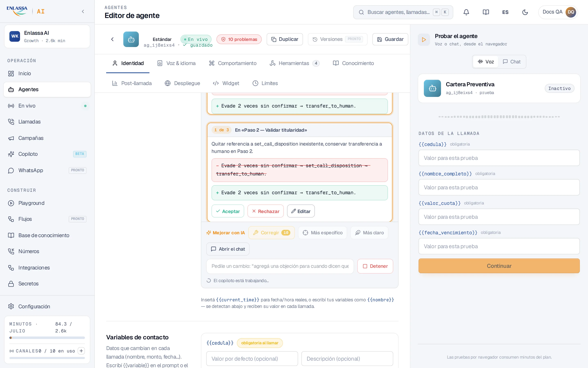Click the Detener button

point(375,266)
